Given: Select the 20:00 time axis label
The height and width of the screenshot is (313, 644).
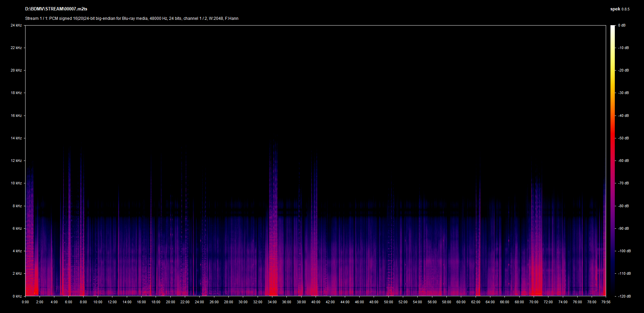Looking at the screenshot, I should point(170,302).
